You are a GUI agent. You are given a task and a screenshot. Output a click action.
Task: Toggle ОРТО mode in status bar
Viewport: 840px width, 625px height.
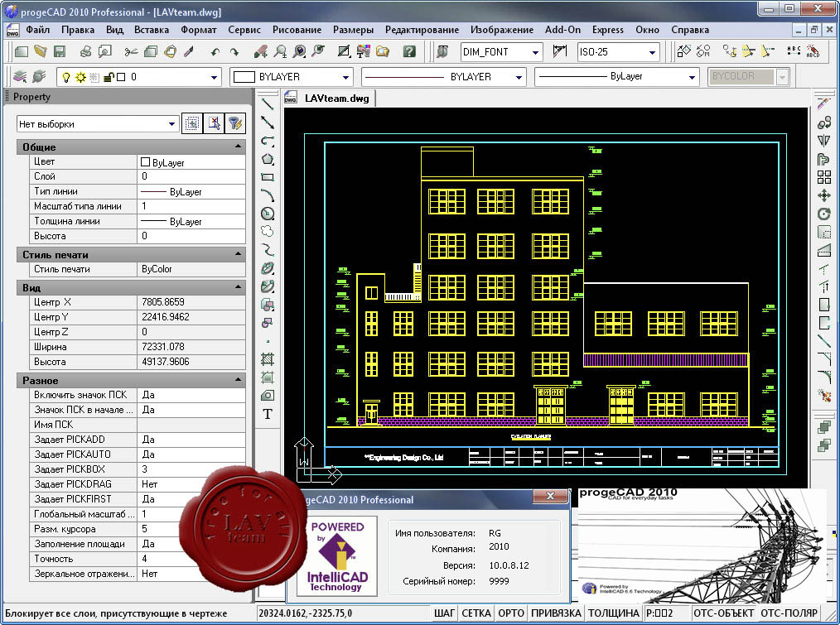tap(510, 613)
